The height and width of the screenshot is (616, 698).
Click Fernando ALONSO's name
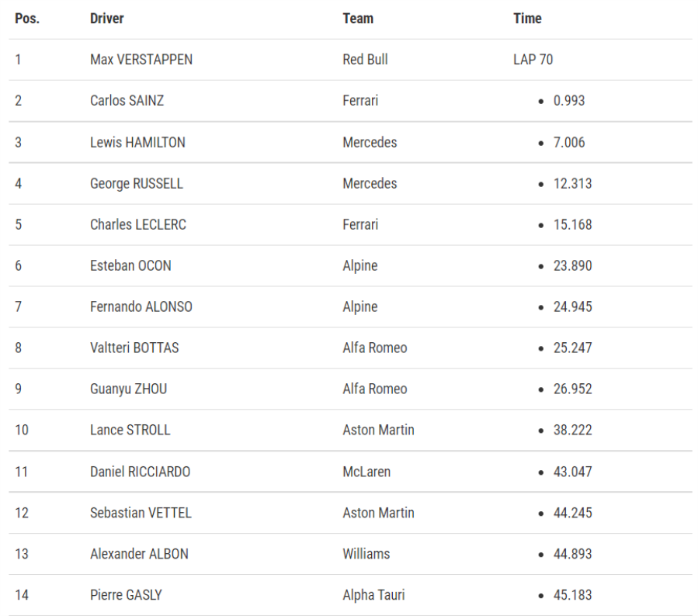(141, 306)
